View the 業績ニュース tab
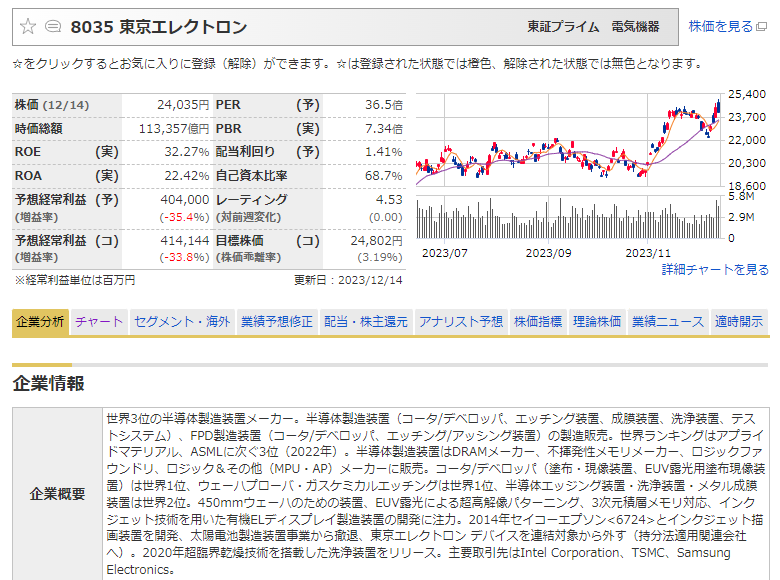Screen dimensions: 780x580 tap(668, 322)
